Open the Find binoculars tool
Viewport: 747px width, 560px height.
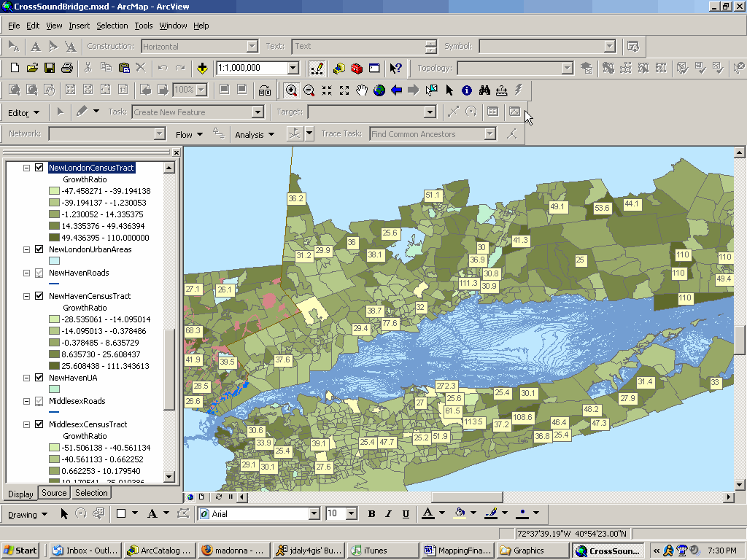click(484, 90)
